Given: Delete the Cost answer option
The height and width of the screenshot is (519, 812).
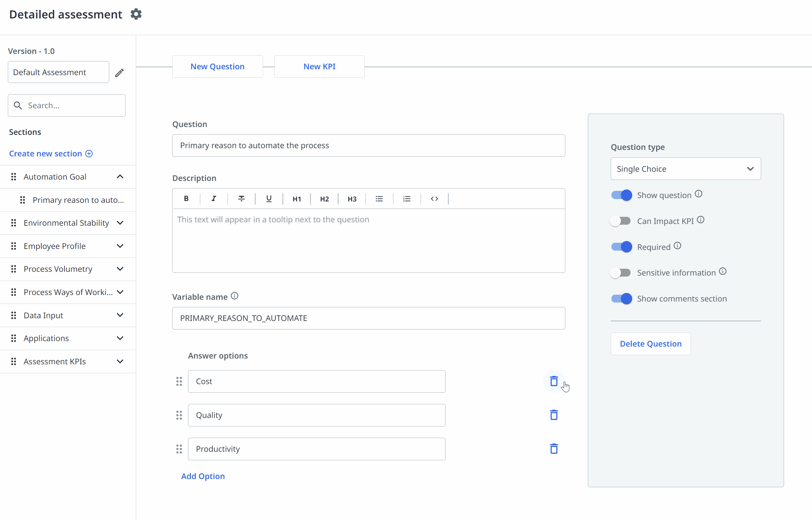Looking at the screenshot, I should [554, 381].
